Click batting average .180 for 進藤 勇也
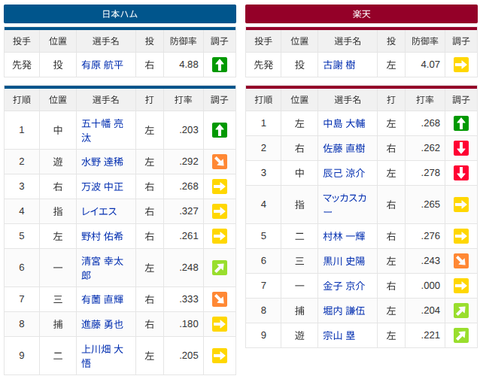The image size is (480, 379). [x=189, y=324]
